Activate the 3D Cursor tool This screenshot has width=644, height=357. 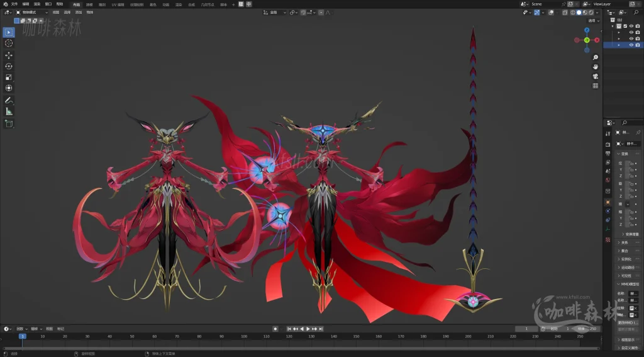[x=9, y=43]
